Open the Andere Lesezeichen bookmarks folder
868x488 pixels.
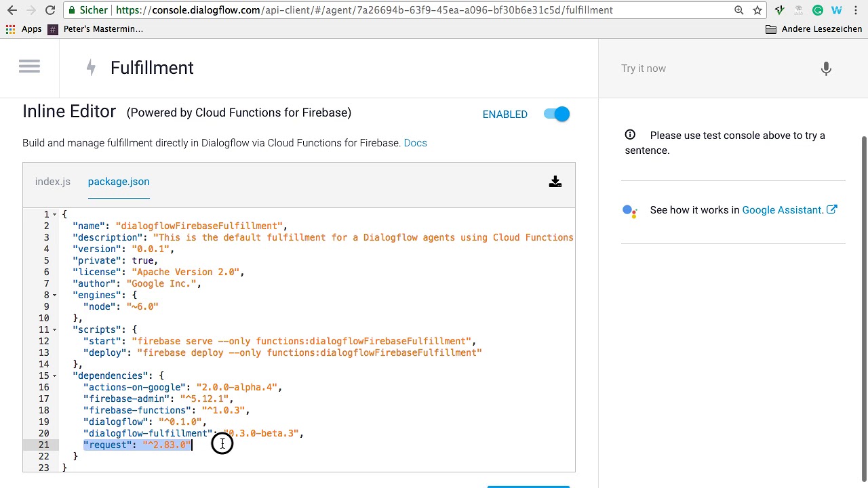pos(814,29)
